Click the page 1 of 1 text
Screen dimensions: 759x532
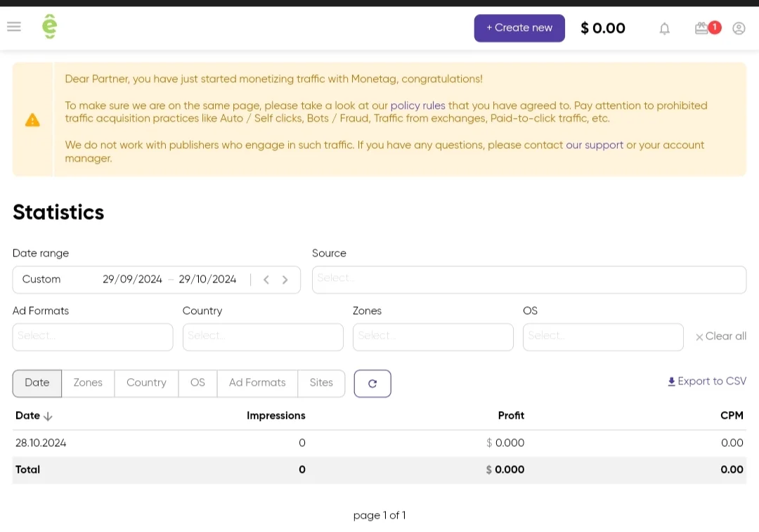[379, 516]
